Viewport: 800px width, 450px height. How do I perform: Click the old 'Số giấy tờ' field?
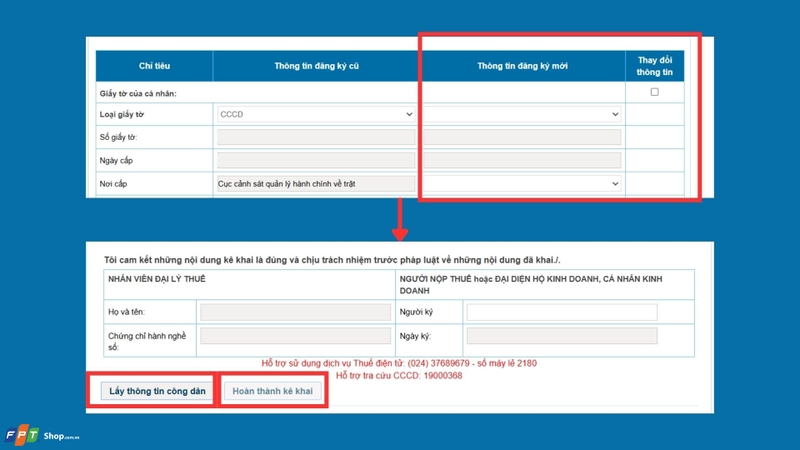pos(316,137)
